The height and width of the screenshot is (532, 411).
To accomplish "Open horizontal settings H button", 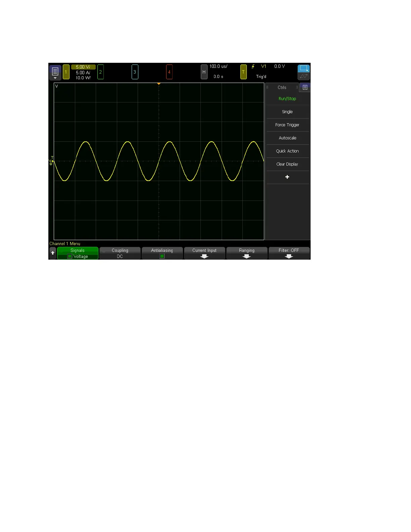I will (x=204, y=72).
